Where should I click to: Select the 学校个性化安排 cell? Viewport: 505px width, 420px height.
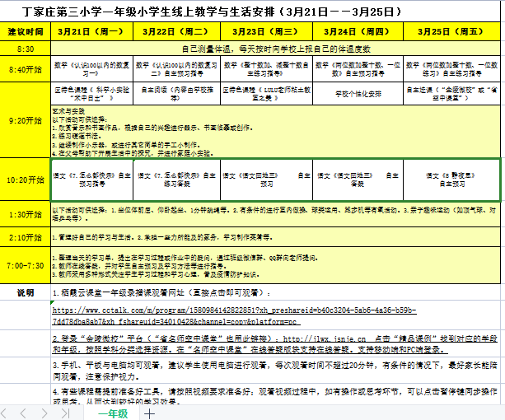pyautogui.click(x=358, y=93)
